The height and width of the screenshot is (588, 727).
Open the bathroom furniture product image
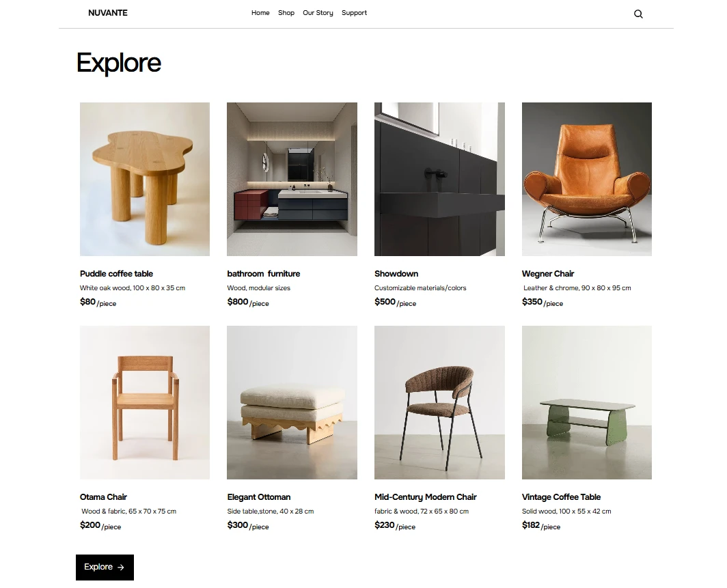[292, 180]
